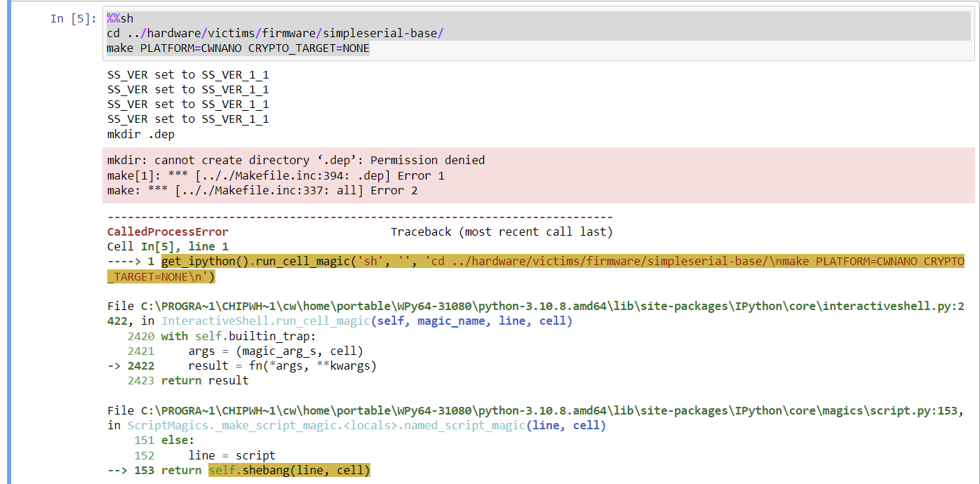Place cursor on the %%sh magic line

point(120,19)
